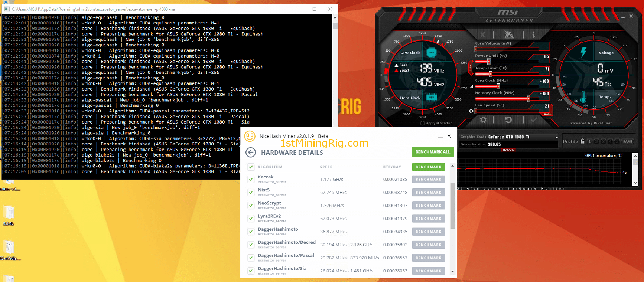
Task: Open the miner-v5 desktop icon
Action: click(x=9, y=184)
